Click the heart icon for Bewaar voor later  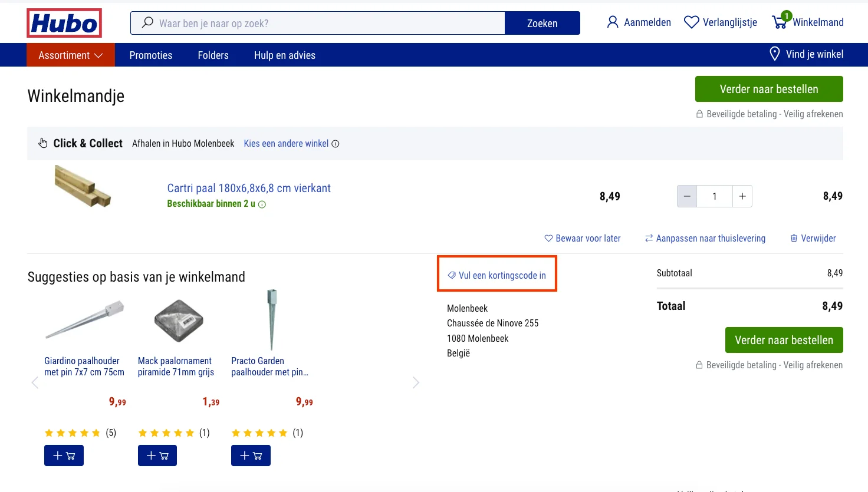pos(548,239)
